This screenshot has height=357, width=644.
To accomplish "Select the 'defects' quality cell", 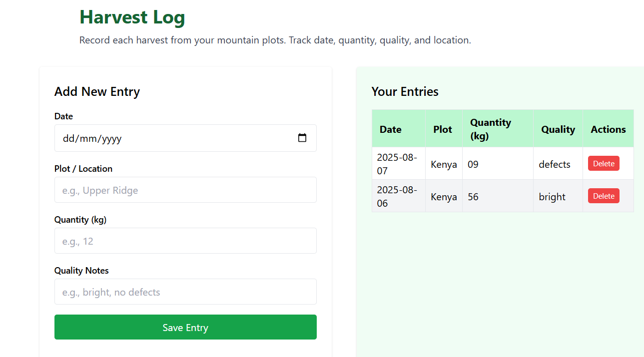I will click(558, 163).
